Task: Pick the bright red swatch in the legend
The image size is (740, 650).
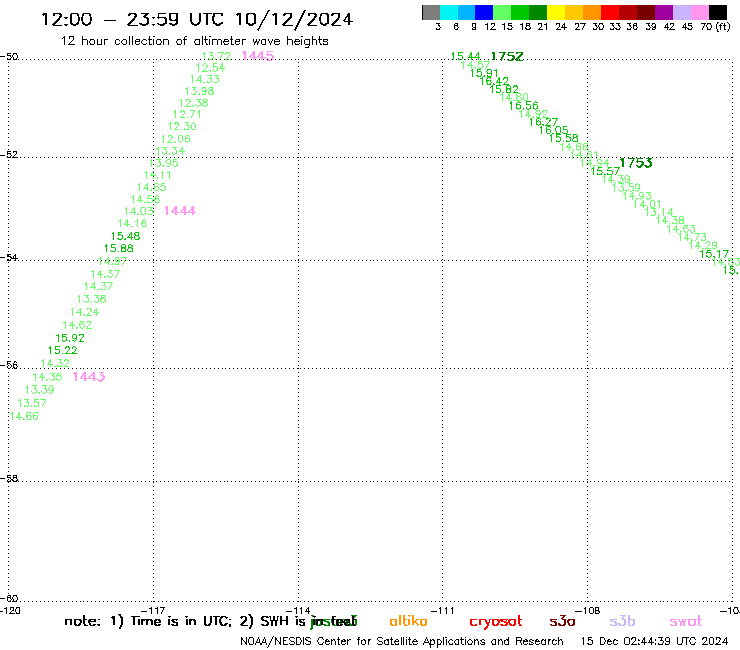Action: coord(610,13)
